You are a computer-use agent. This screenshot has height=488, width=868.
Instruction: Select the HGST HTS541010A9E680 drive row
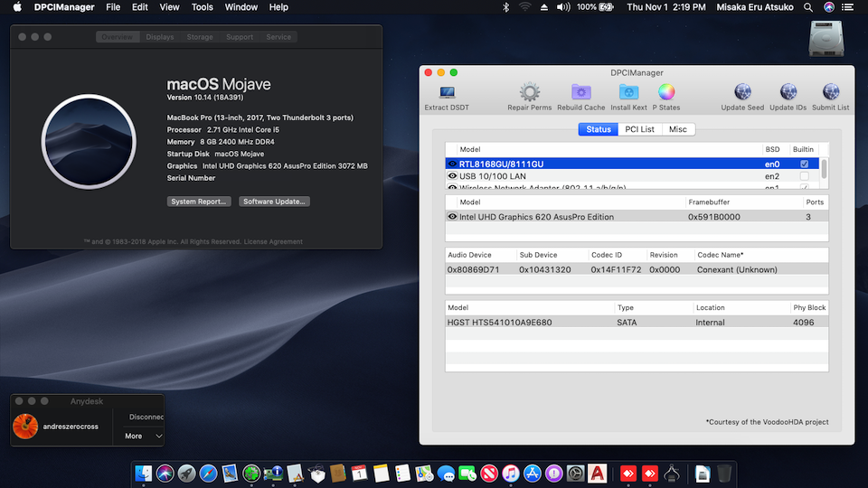click(637, 322)
